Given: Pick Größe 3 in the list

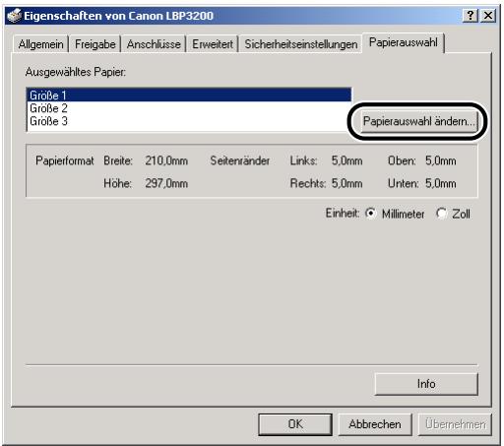Looking at the screenshot, I should tap(189, 121).
